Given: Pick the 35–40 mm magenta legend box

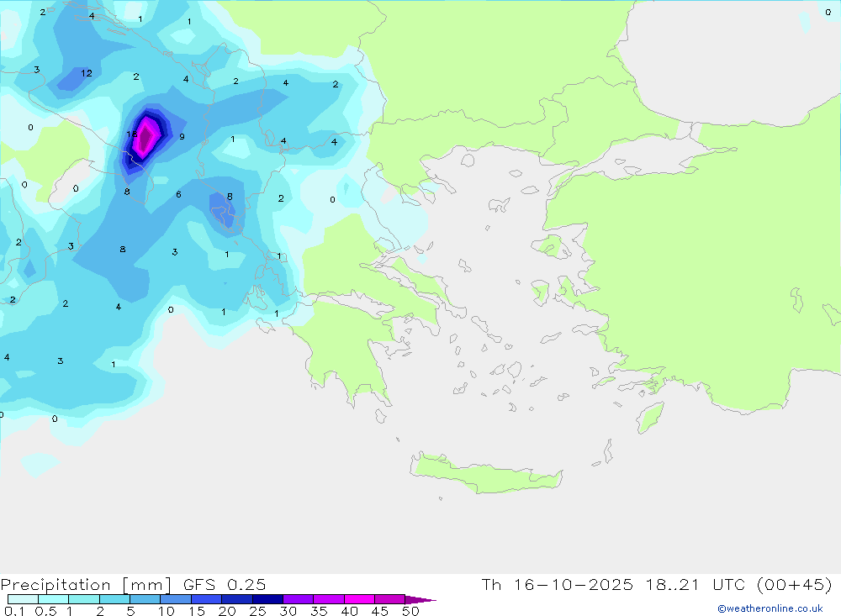Looking at the screenshot, I should point(329,599).
